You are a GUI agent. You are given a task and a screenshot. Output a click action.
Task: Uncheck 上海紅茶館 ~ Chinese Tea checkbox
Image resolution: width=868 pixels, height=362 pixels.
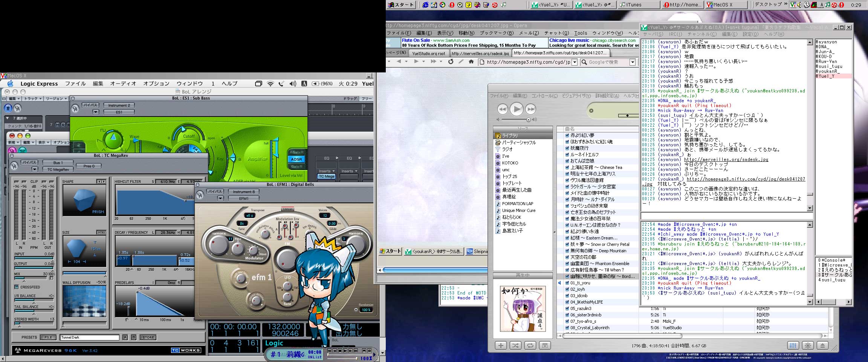click(567, 167)
